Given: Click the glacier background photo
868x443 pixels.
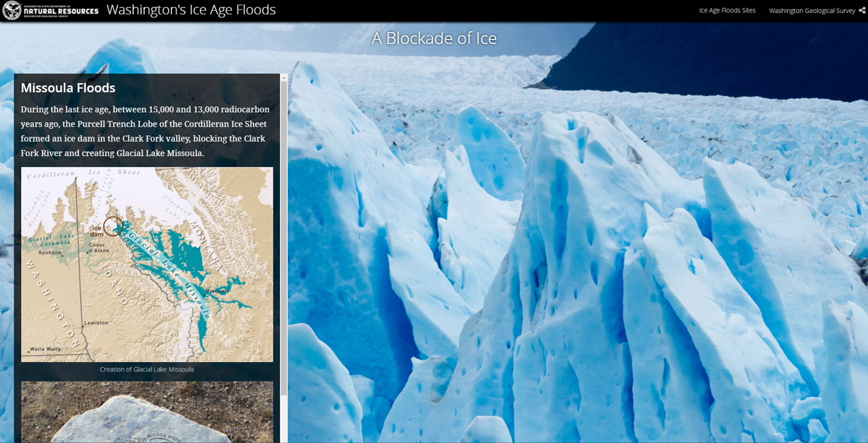Looking at the screenshot, I should (577, 253).
